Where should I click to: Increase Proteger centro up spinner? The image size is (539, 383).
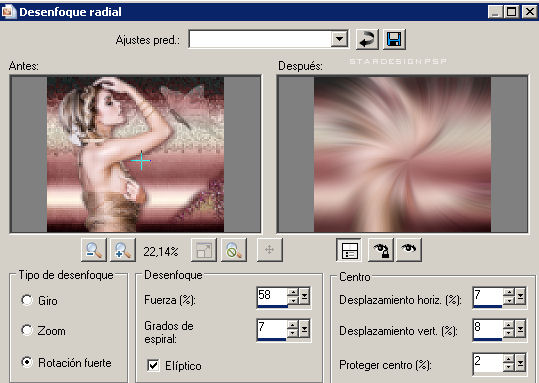pos(509,359)
